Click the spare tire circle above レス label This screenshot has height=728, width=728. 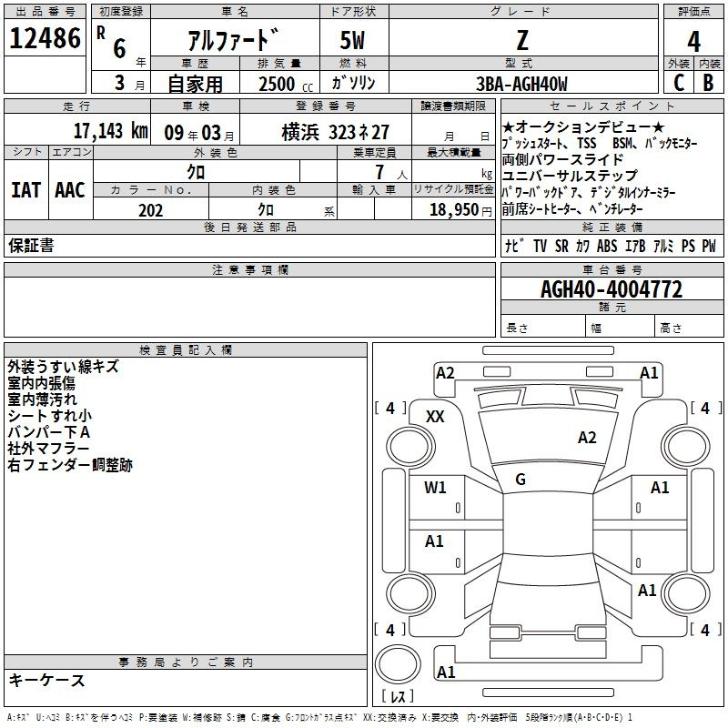(x=397, y=663)
